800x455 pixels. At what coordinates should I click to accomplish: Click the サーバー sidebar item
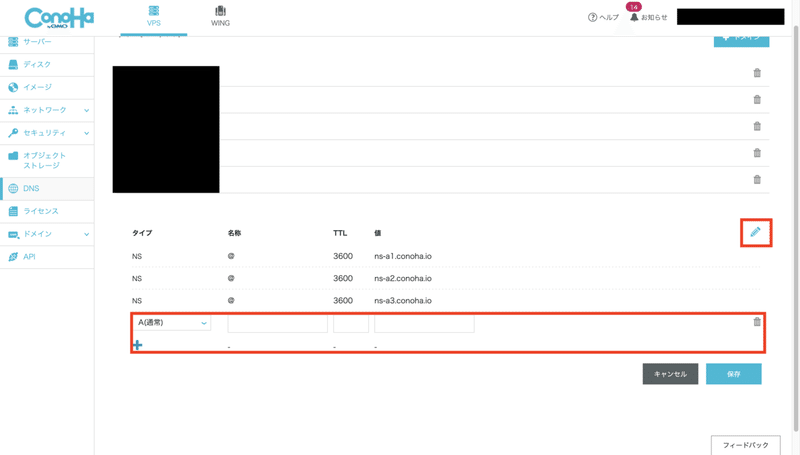click(47, 42)
